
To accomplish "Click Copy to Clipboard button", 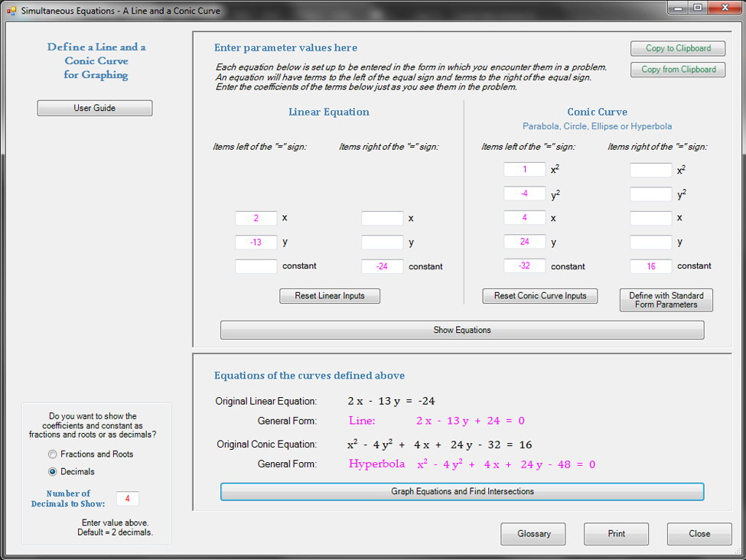I will coord(678,48).
